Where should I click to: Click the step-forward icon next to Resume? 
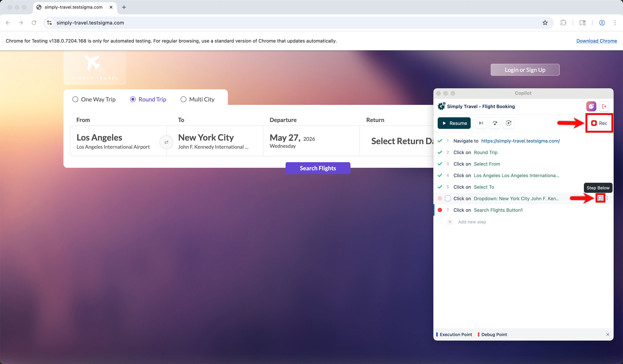pos(481,123)
